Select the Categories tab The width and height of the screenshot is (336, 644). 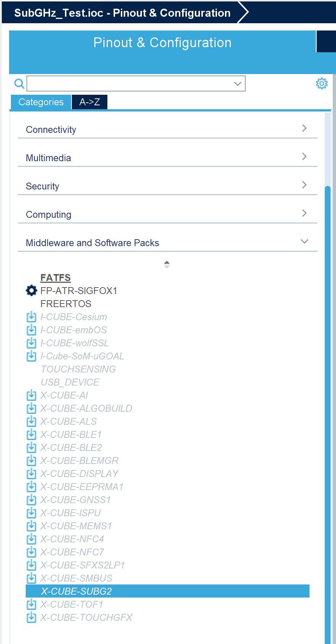(41, 102)
